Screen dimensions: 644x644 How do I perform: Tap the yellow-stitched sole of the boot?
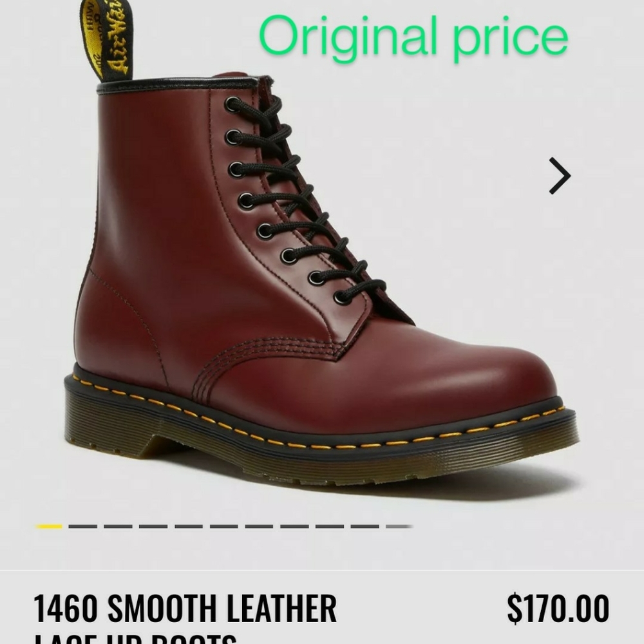[321, 439]
